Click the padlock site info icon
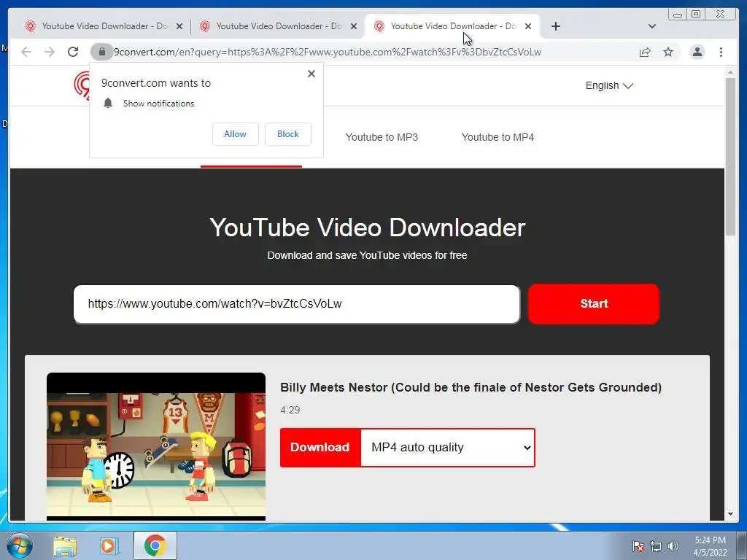Viewport: 747px width, 560px height. click(x=101, y=52)
